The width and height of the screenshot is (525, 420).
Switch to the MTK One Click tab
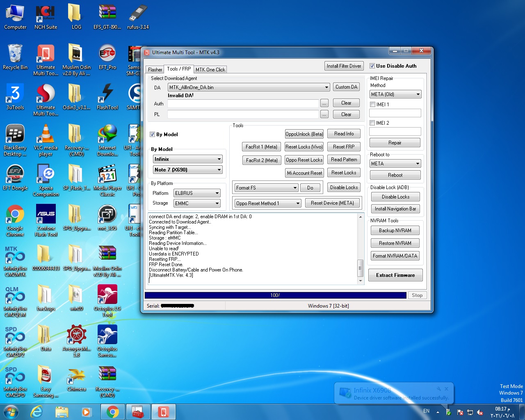(x=210, y=70)
